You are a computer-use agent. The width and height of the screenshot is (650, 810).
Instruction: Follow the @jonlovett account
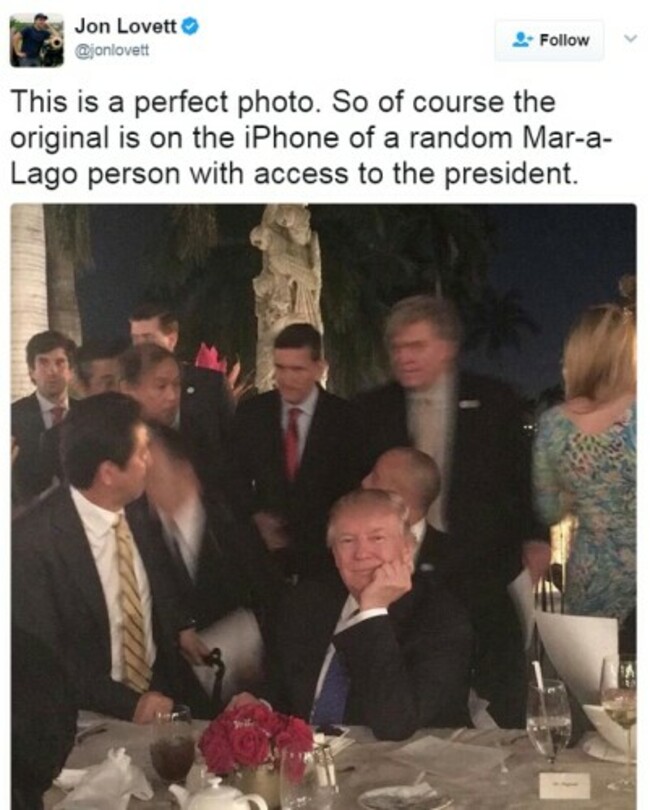549,40
